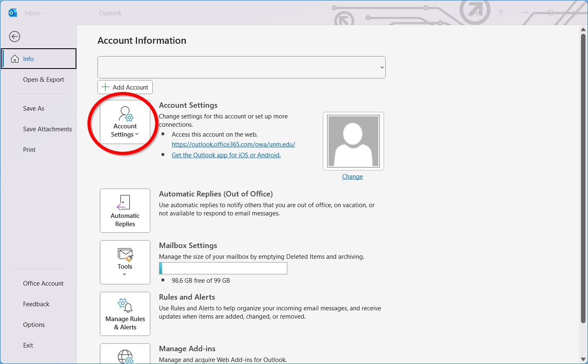Open Manage Rules & Alerts
This screenshot has height=364, width=588.
coord(125,314)
